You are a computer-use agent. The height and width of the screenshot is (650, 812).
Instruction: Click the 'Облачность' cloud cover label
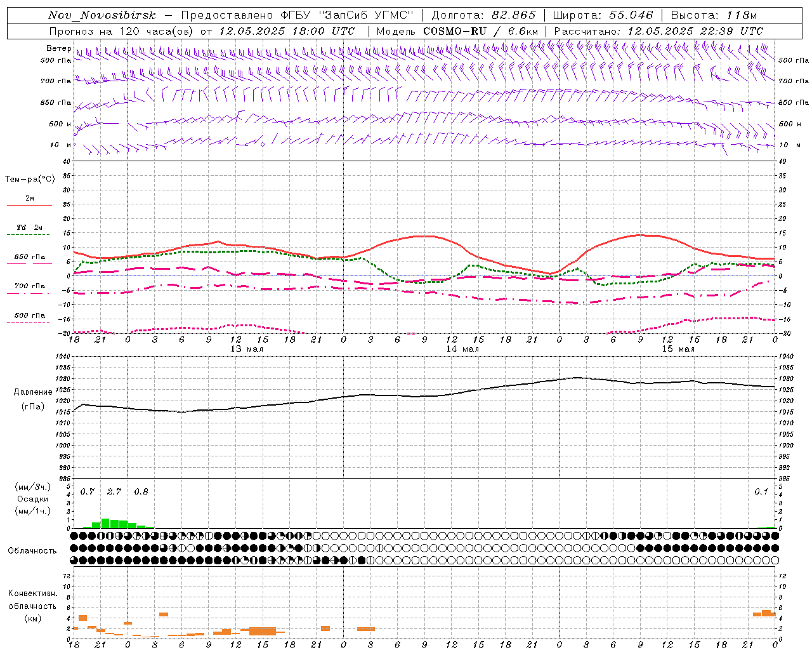point(32,551)
